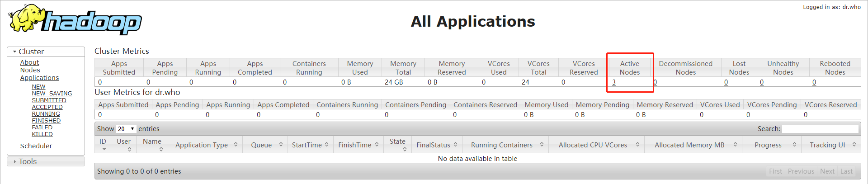Click the Hadoop elephant logo
The image size is (868, 184).
coord(75,20)
